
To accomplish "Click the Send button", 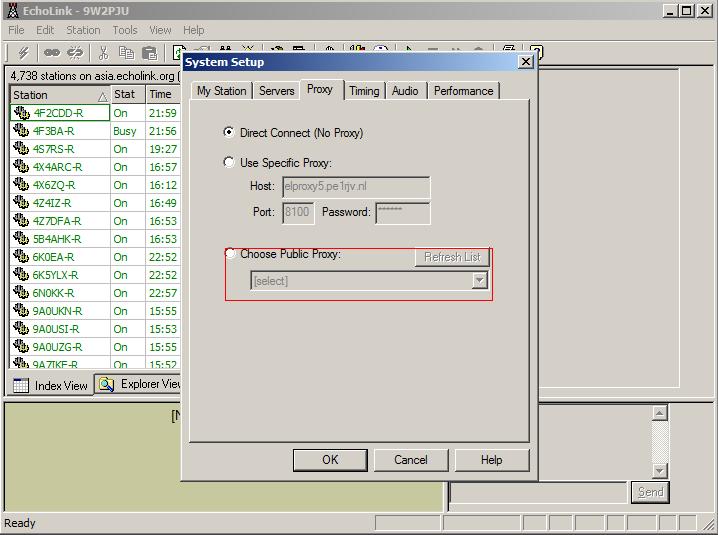I will [x=650, y=492].
